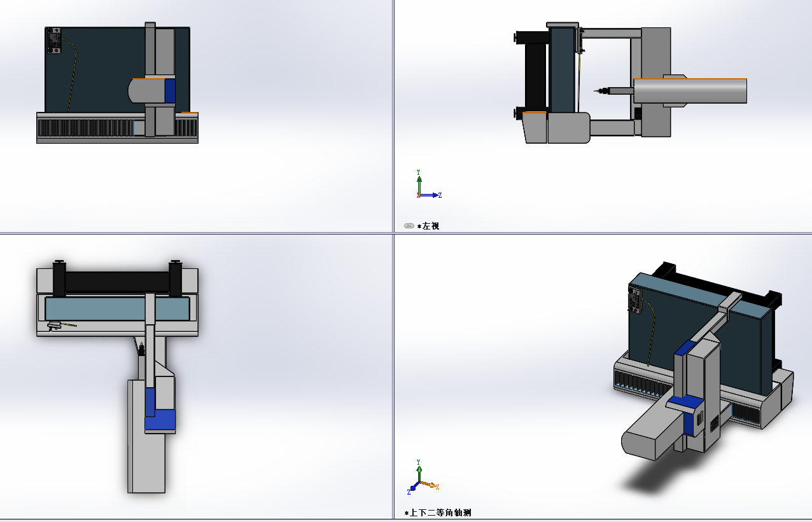Click the link-views chain icon beside *左视
This screenshot has height=522, width=812.
pyautogui.click(x=409, y=226)
